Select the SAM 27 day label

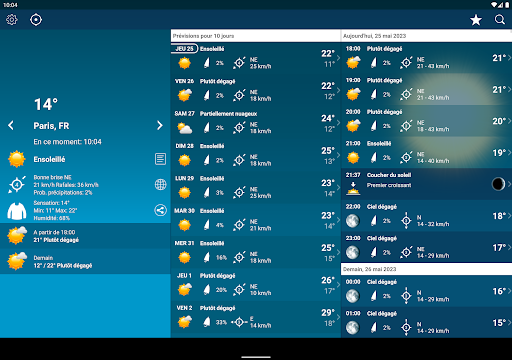(184, 114)
